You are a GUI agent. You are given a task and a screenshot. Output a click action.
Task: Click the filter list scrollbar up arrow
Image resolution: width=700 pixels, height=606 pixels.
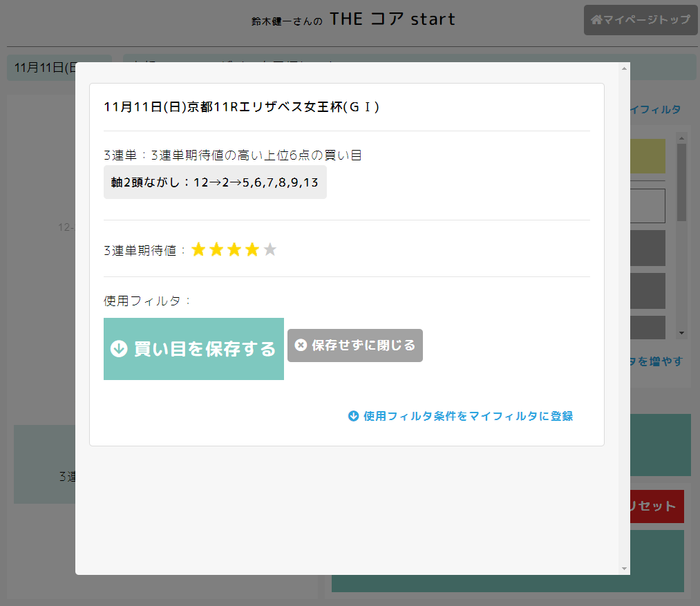tap(682, 138)
